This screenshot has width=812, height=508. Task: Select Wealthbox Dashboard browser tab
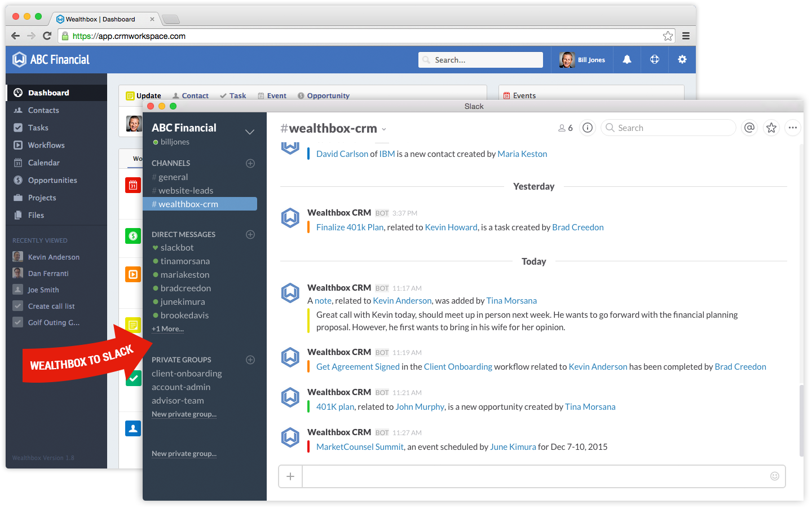pyautogui.click(x=105, y=19)
